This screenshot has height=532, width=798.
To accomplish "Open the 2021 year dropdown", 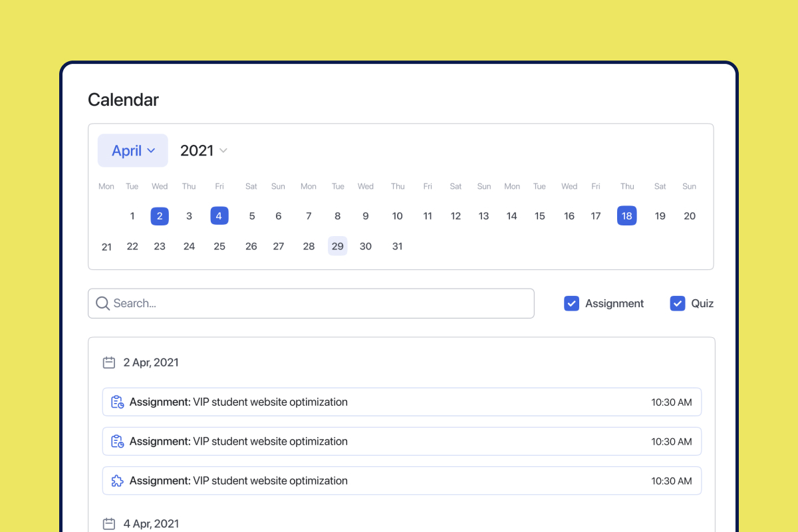I will pyautogui.click(x=203, y=150).
